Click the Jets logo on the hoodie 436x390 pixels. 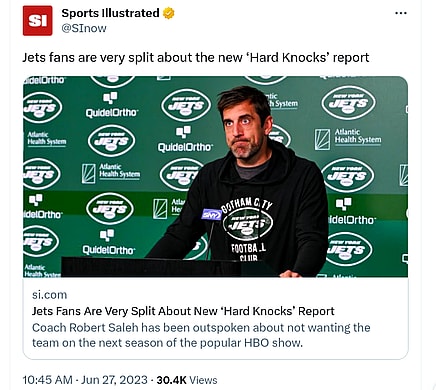tap(248, 224)
